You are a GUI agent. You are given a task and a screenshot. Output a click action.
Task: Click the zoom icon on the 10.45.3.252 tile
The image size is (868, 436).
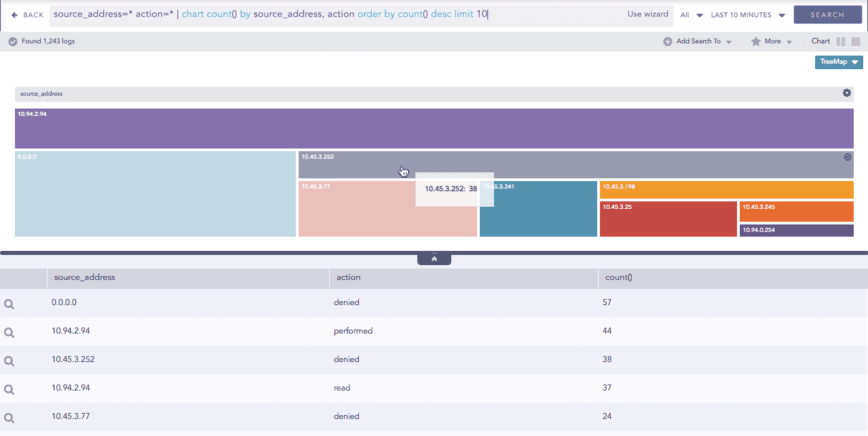(x=847, y=156)
